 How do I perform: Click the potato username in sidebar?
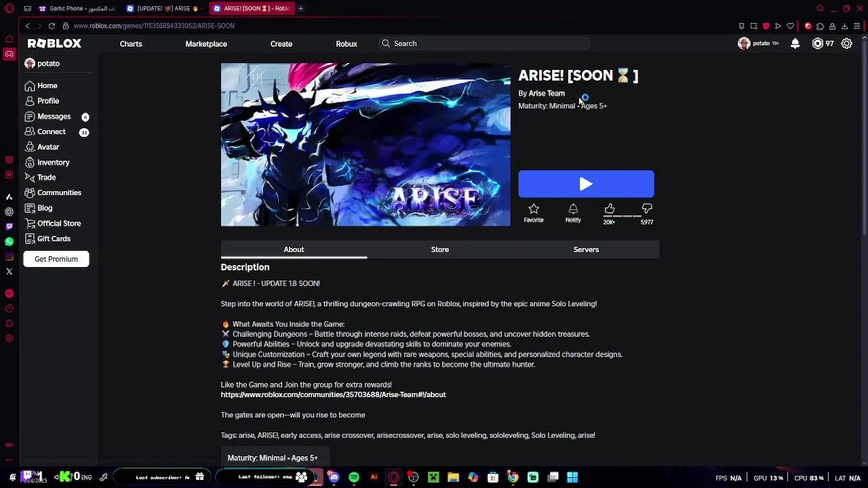pos(48,63)
